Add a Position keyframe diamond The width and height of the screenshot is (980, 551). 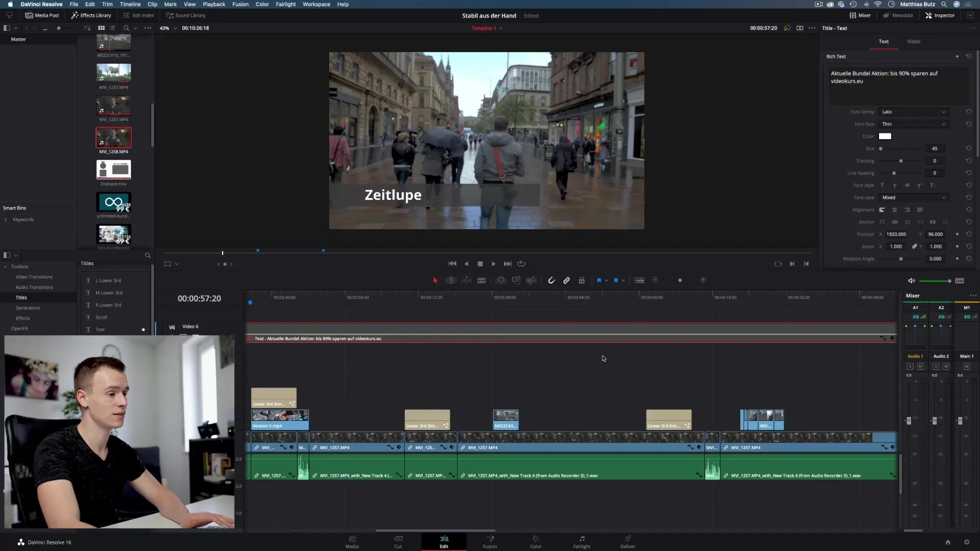pyautogui.click(x=957, y=234)
